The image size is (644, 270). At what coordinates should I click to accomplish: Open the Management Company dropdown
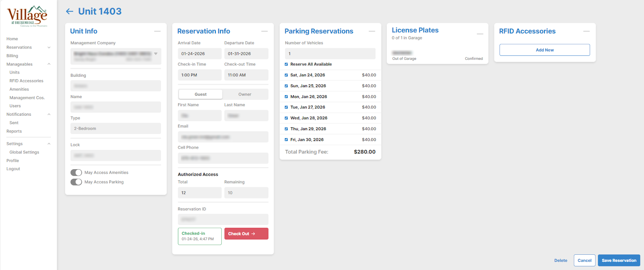coord(156,54)
